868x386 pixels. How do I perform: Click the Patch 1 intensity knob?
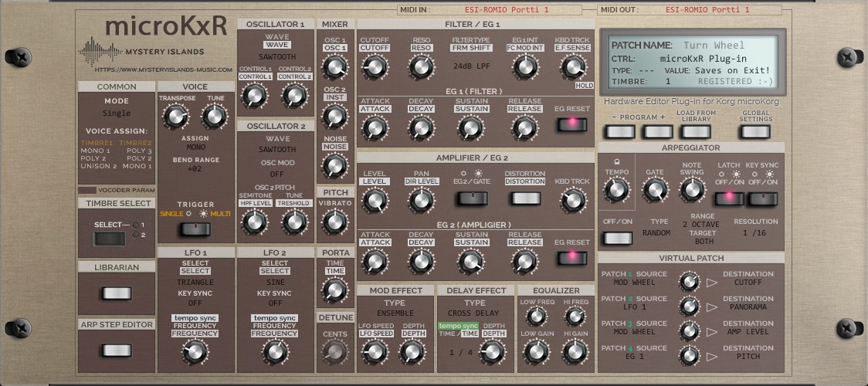pyautogui.click(x=689, y=282)
